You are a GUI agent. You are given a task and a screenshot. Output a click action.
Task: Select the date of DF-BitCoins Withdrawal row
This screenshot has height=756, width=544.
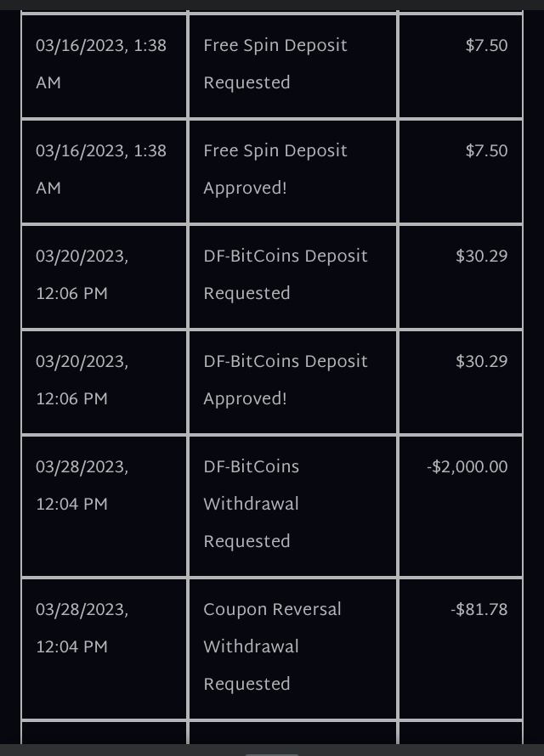[x=82, y=485]
